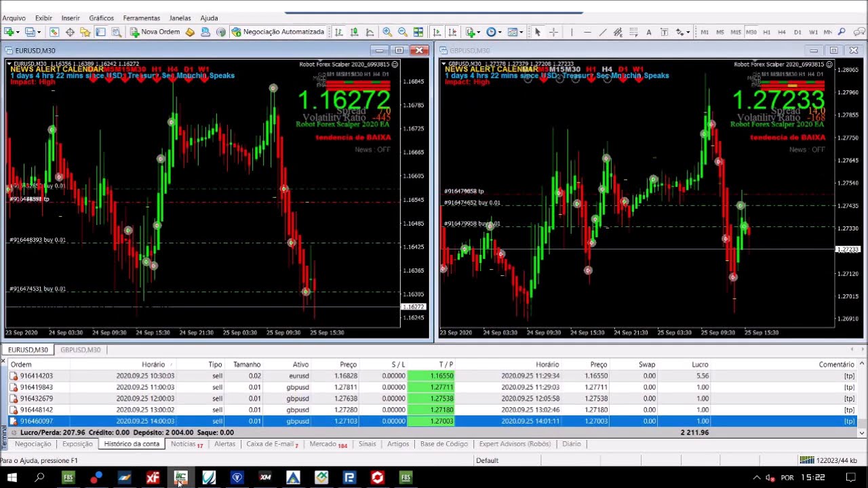The height and width of the screenshot is (488, 868).
Task: Open the Ferramentas menu
Action: [141, 18]
